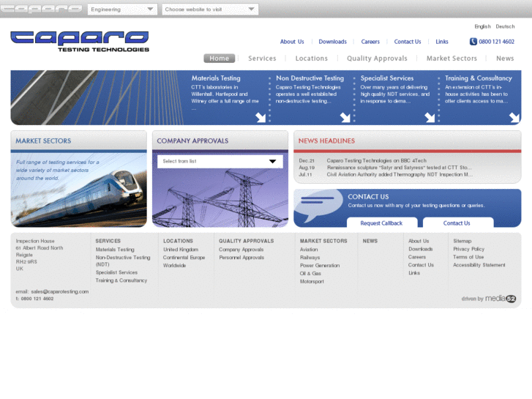The image size is (532, 399).
Task: Click footer Power Generation link
Action: 320,266
